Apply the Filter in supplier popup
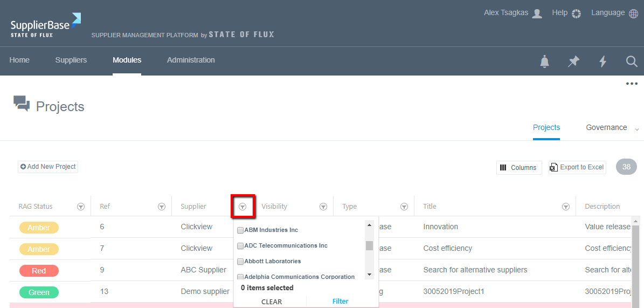The height and width of the screenshot is (308, 644). point(340,302)
